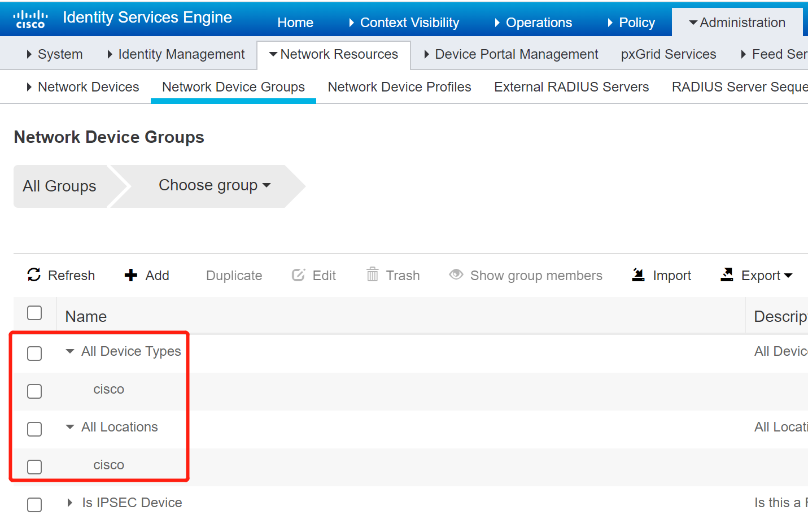Click the Edit pencil icon

[298, 275]
